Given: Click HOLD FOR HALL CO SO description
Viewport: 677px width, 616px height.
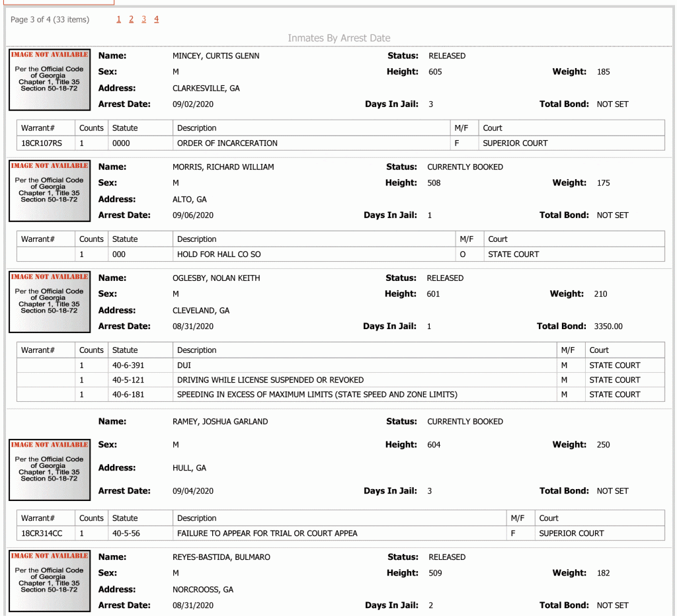Looking at the screenshot, I should 219,254.
